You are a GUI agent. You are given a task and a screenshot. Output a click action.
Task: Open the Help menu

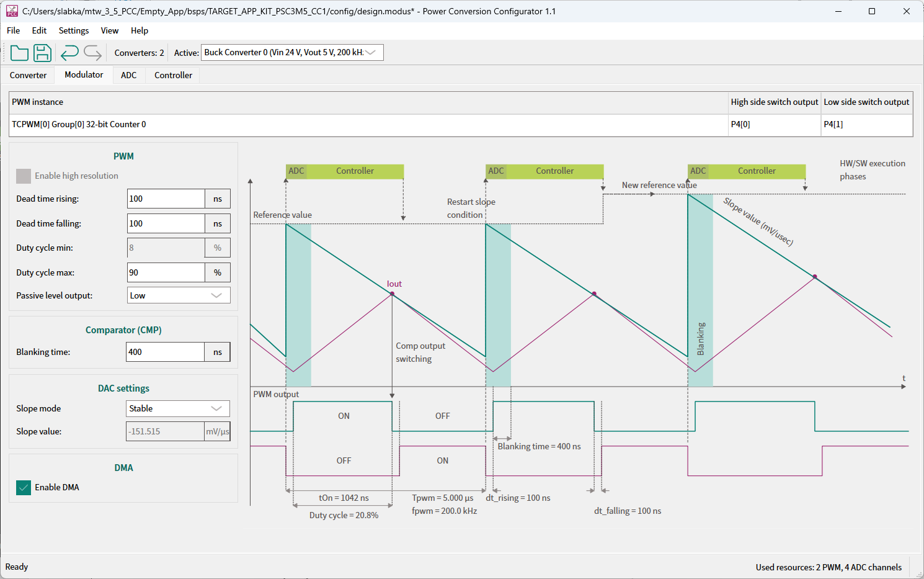tap(140, 30)
